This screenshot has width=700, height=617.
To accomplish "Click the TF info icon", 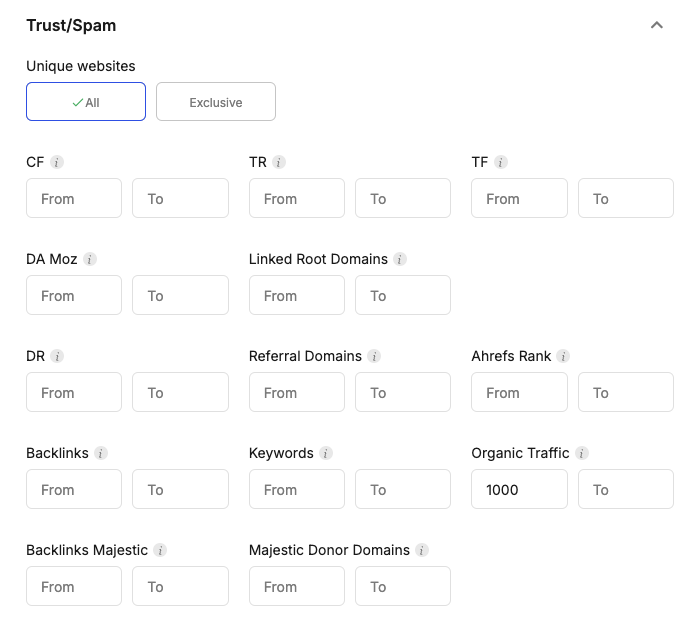I will 501,162.
